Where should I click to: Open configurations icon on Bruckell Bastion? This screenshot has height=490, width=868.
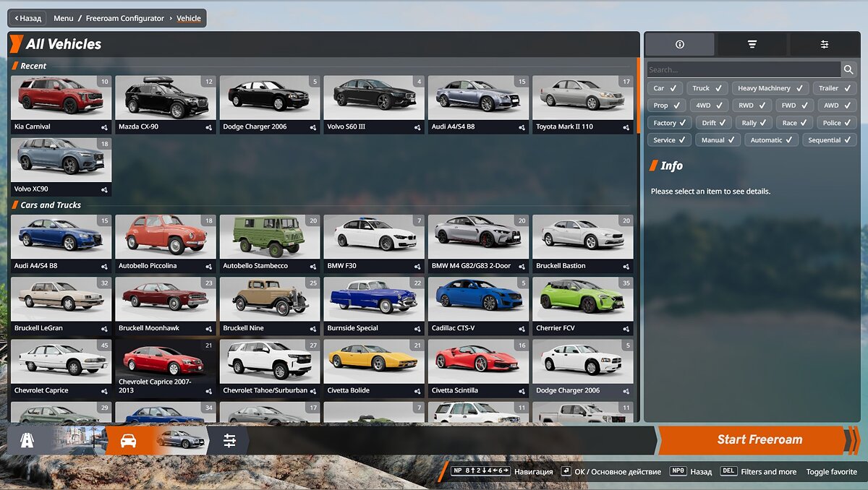click(x=626, y=267)
